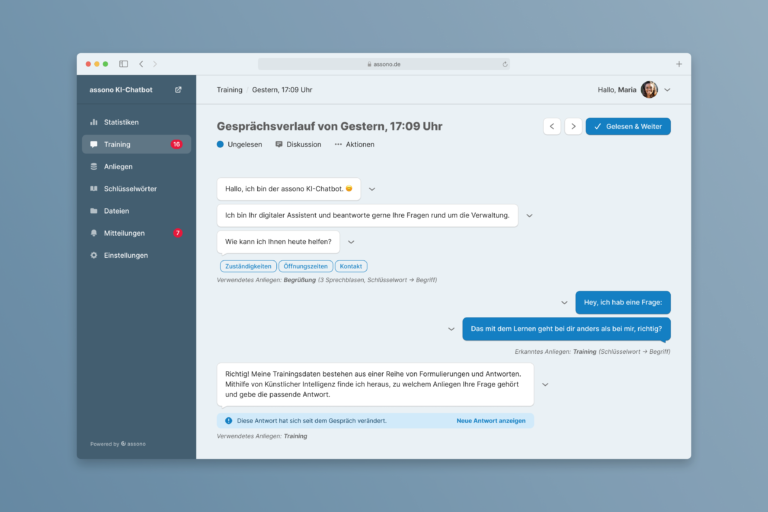Viewport: 768px width, 512px height.
Task: Click the red 7 badge on Mitteilungen
Action: tap(177, 233)
